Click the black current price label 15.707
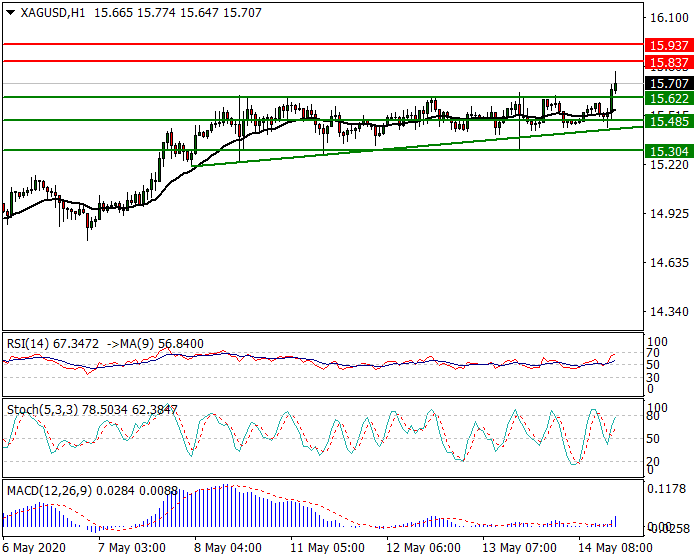Viewport: 700px width, 560px height. (x=669, y=84)
